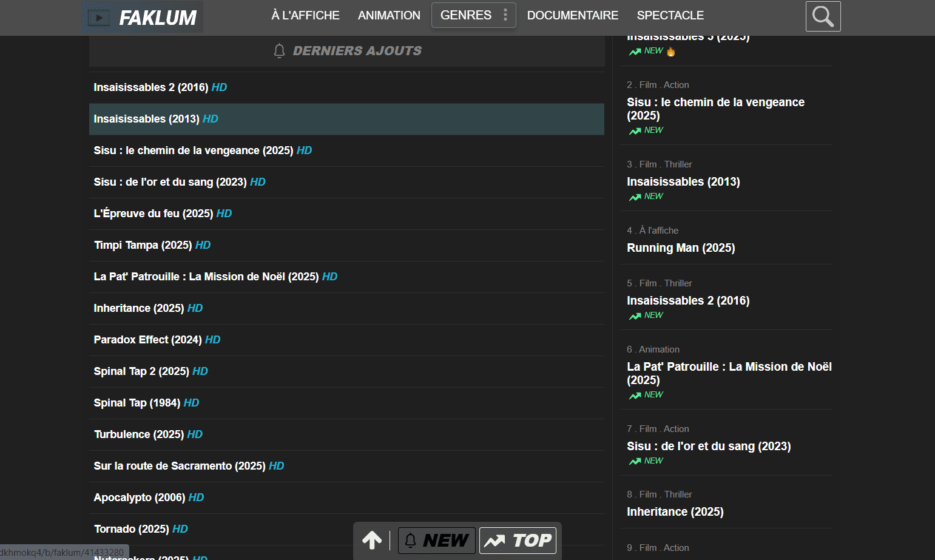Open L'Épreuve du feu (2025)
Image resolution: width=935 pixels, height=560 pixels.
pyautogui.click(x=153, y=214)
